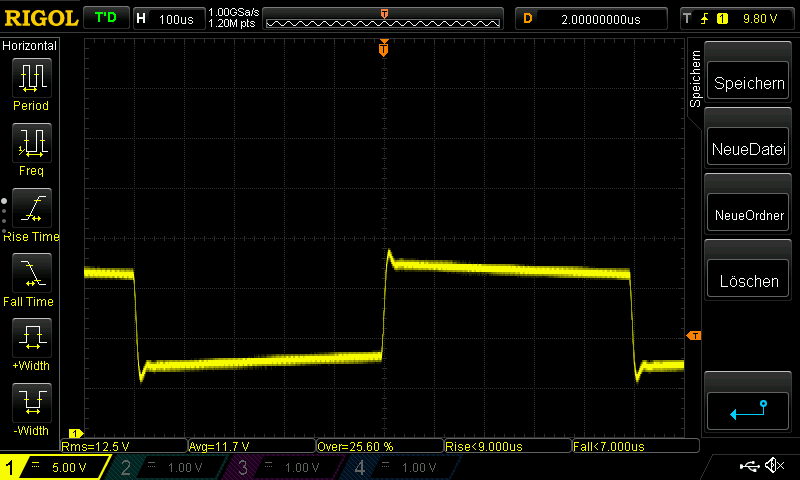
Task: Select the Freq measurement icon
Action: tap(30, 143)
